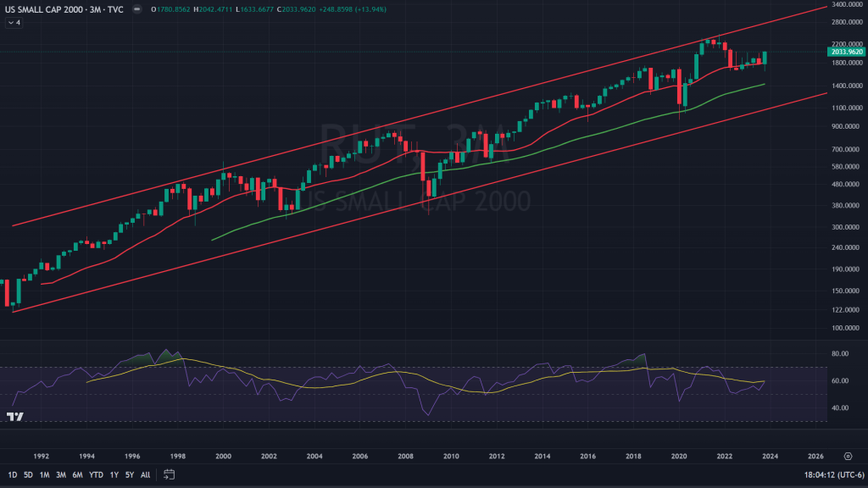Select the 1D time range
Viewport: 868px width, 488px height.
click(x=14, y=474)
